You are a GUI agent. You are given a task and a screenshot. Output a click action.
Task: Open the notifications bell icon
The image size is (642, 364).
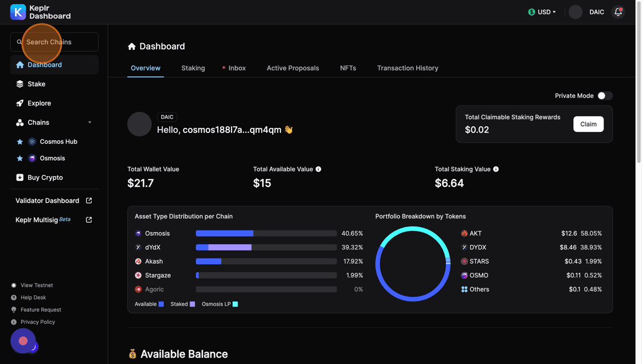coord(618,12)
